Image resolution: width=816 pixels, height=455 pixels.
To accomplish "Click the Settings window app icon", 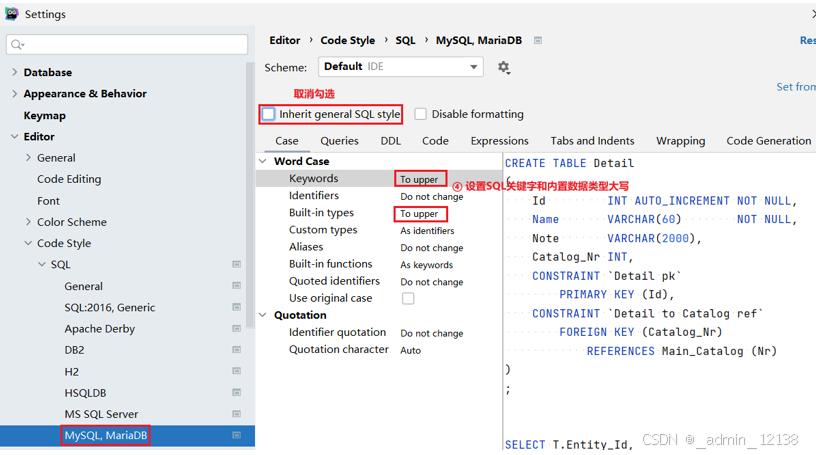I will pos(11,14).
